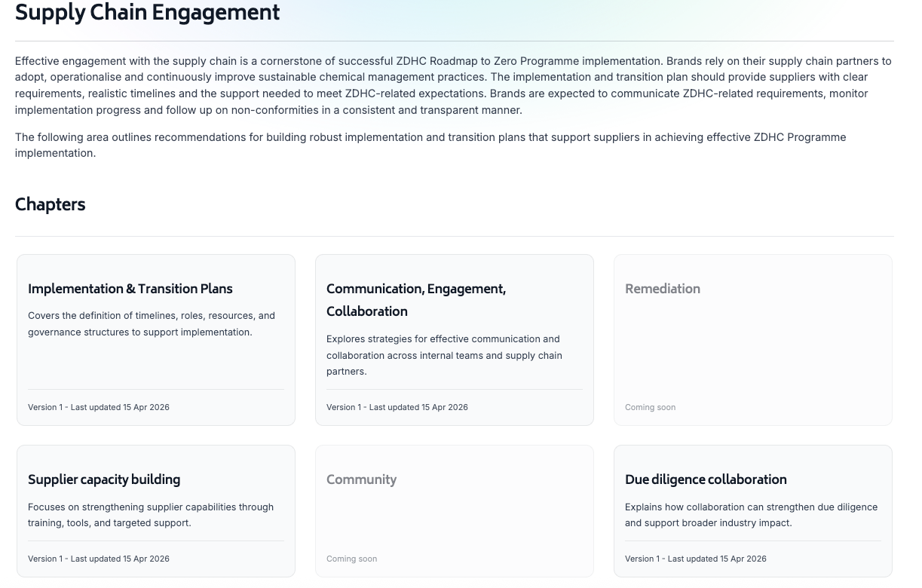
Task: Click the paragraph starting "Effective engagement"
Action: [452, 85]
